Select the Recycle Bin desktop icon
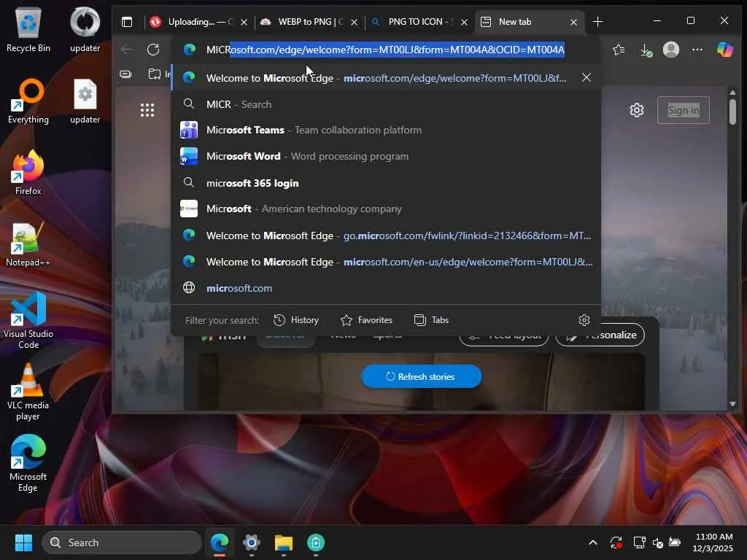747x560 pixels. click(x=28, y=31)
